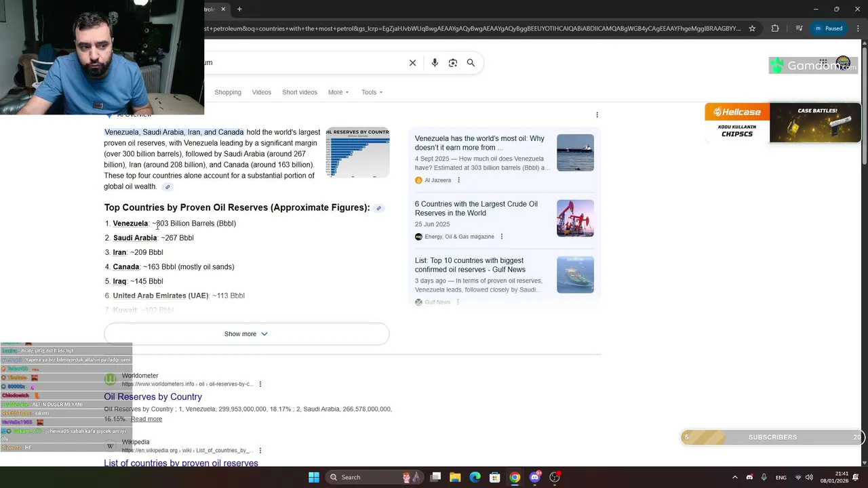868x488 pixels.
Task: Click Iran link in the ranked list
Action: (119, 252)
